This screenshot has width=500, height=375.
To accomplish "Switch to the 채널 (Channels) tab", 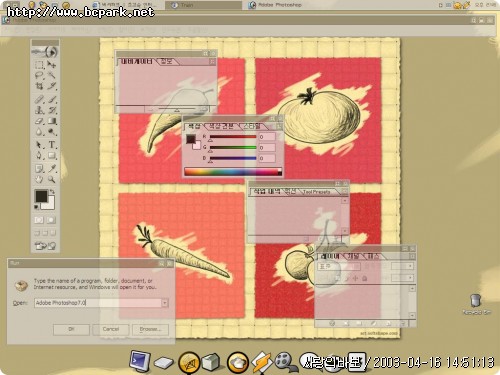I will pyautogui.click(x=353, y=256).
